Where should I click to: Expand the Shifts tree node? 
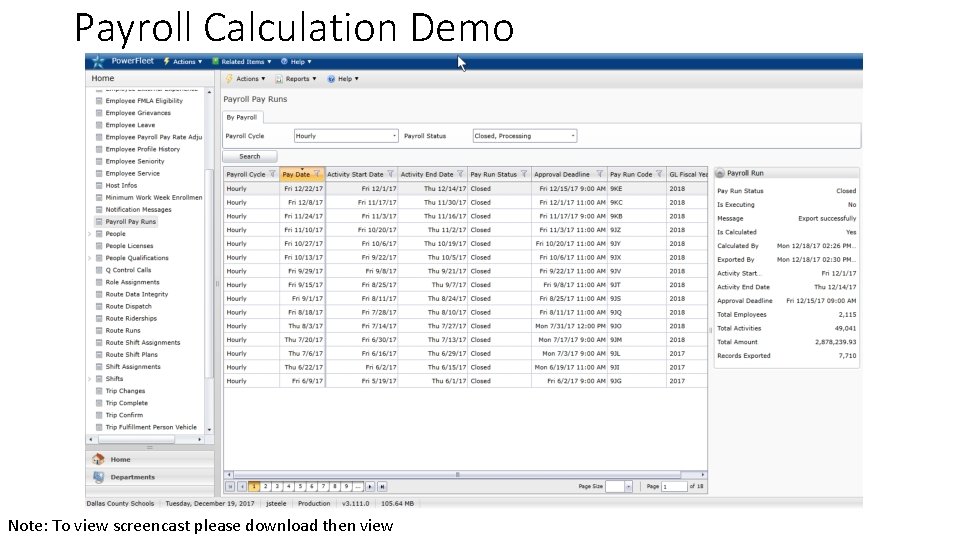[x=90, y=379]
